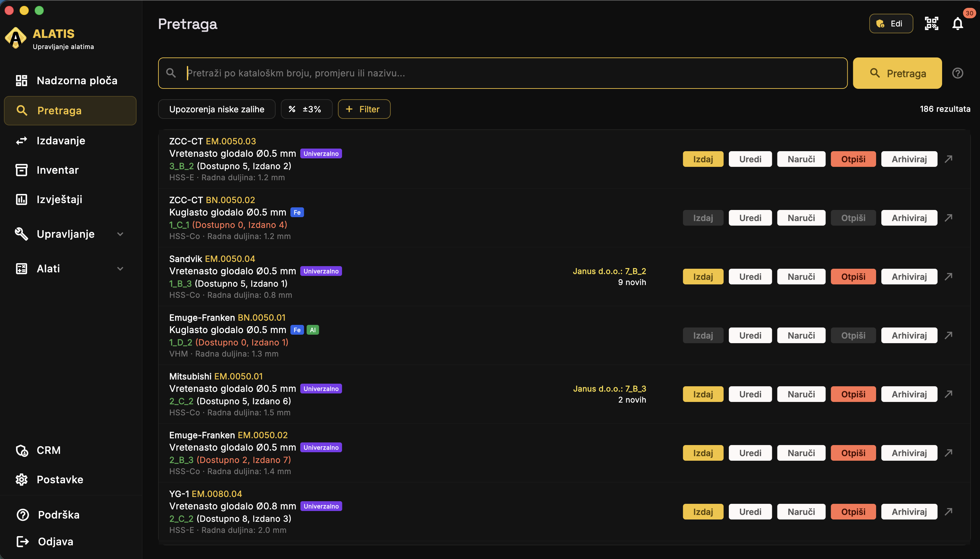
Task: Click Uredi for ZCC-CT BN.0050.02
Action: [x=750, y=218]
